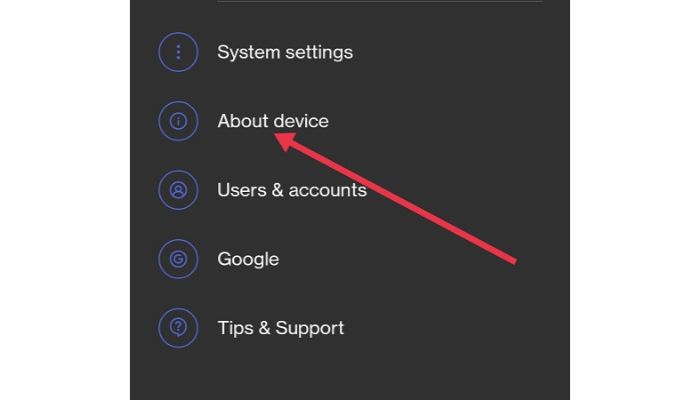The image size is (700, 400).
Task: Click the word "Support" in Tips & Support
Action: click(x=310, y=329)
